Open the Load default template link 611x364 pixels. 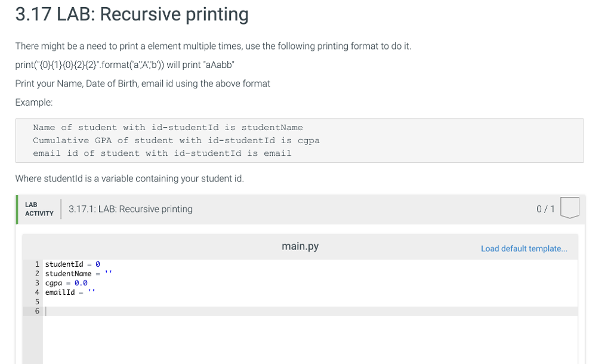pos(524,248)
